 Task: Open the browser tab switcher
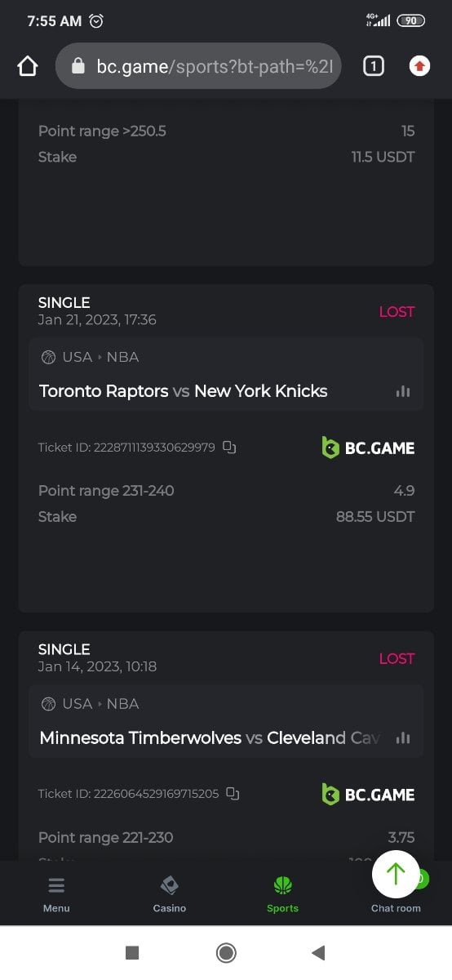[373, 66]
